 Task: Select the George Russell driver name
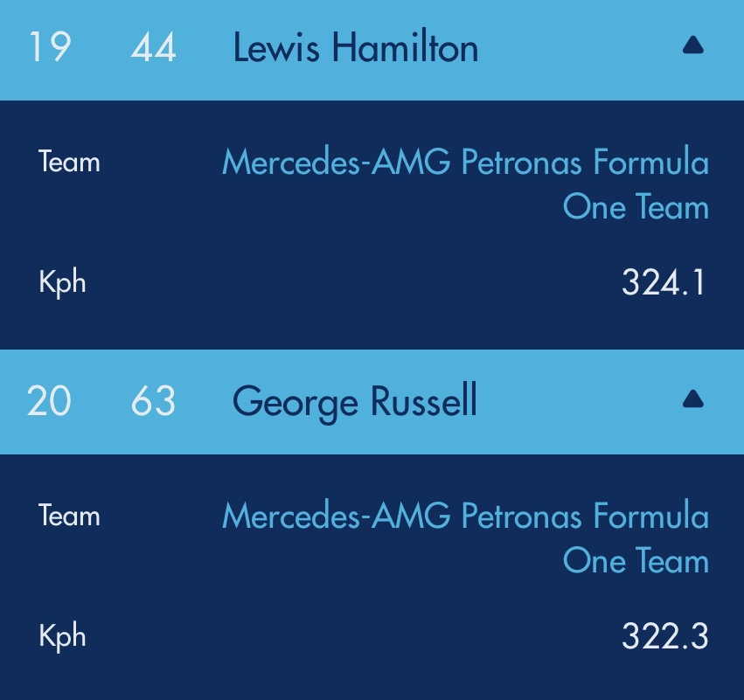coord(355,402)
